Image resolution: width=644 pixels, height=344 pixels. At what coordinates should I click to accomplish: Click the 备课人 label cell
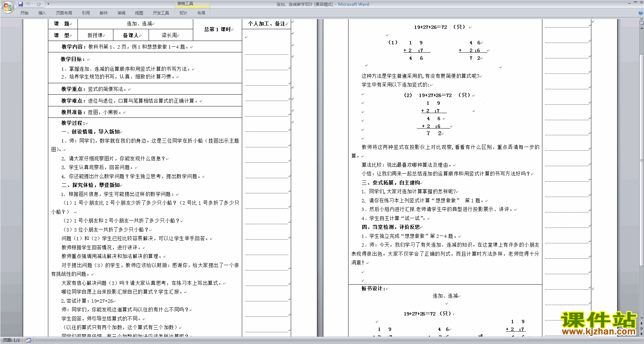coord(130,35)
